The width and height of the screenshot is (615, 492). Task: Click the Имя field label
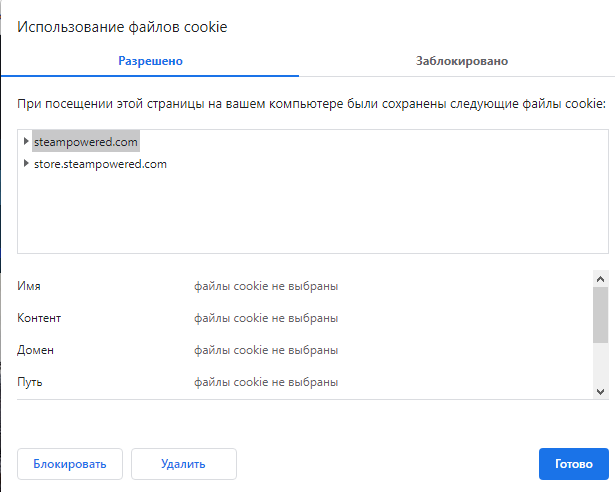(x=29, y=286)
